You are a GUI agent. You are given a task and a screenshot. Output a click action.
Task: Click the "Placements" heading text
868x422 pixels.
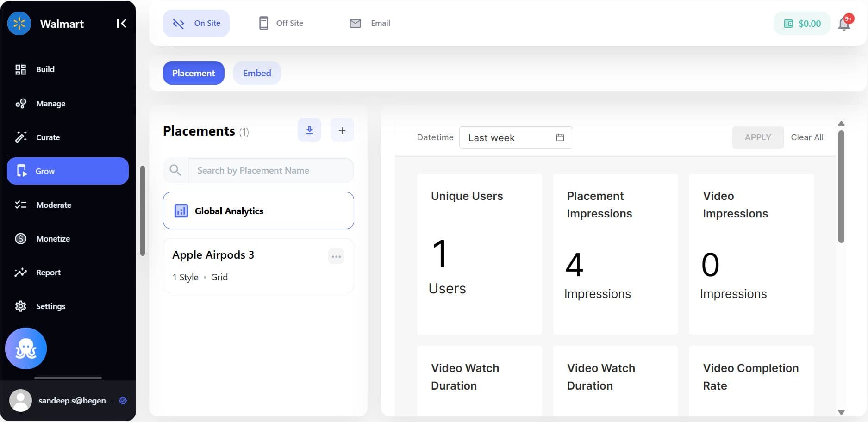coord(199,131)
